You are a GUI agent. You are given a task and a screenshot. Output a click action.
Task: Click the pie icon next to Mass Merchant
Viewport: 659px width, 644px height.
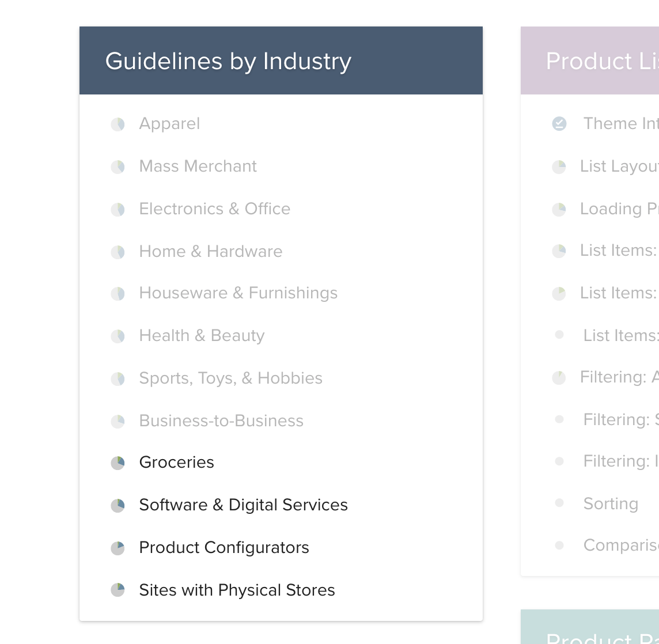coord(118,167)
